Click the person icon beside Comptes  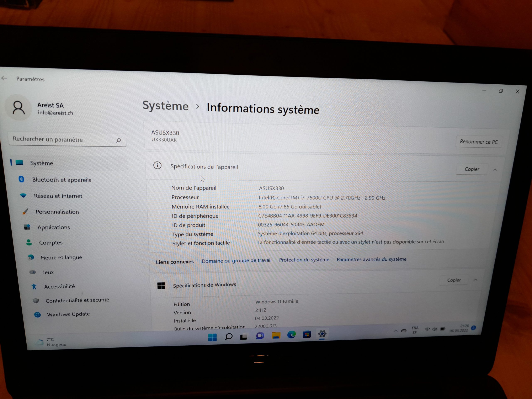(29, 242)
